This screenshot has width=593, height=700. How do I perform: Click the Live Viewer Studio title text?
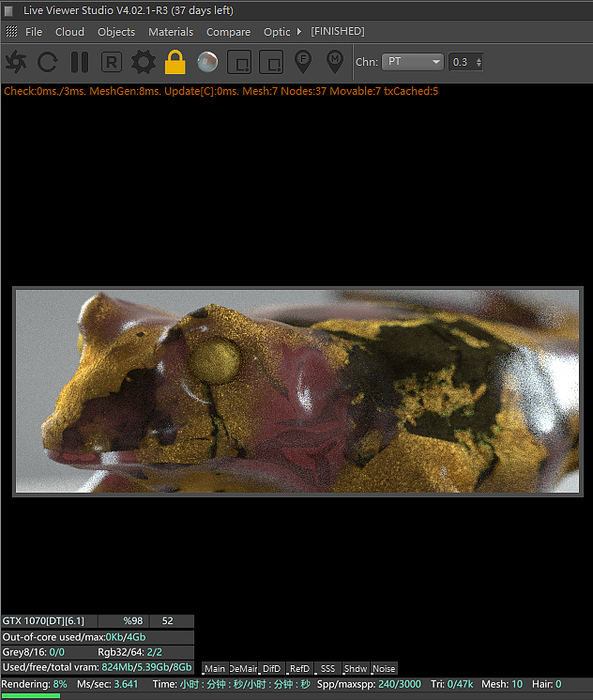coord(129,10)
